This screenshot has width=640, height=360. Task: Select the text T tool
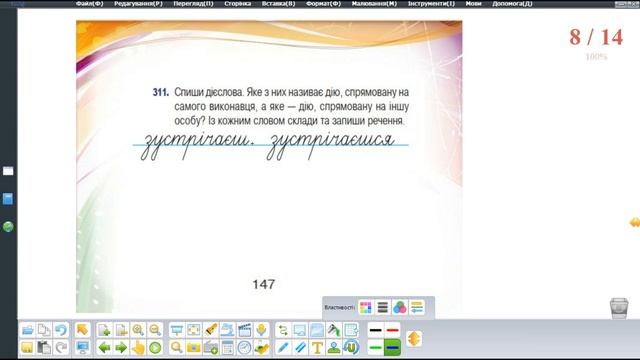pos(317,348)
